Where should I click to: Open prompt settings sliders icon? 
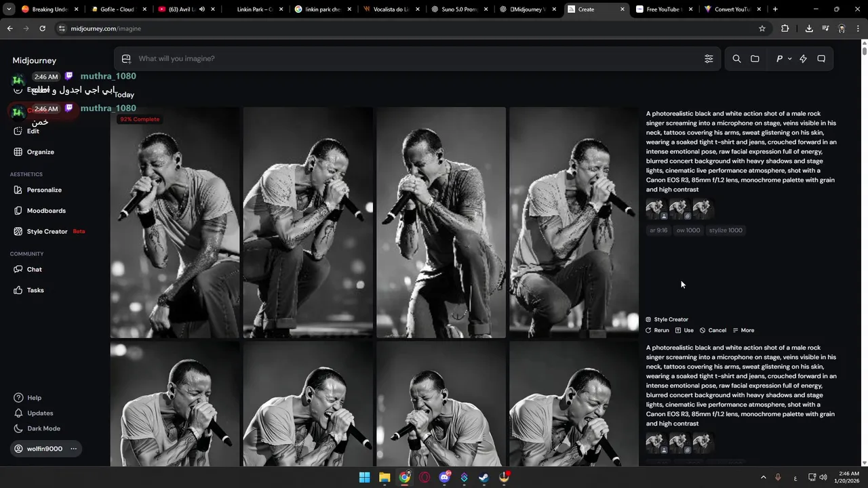pos(709,59)
